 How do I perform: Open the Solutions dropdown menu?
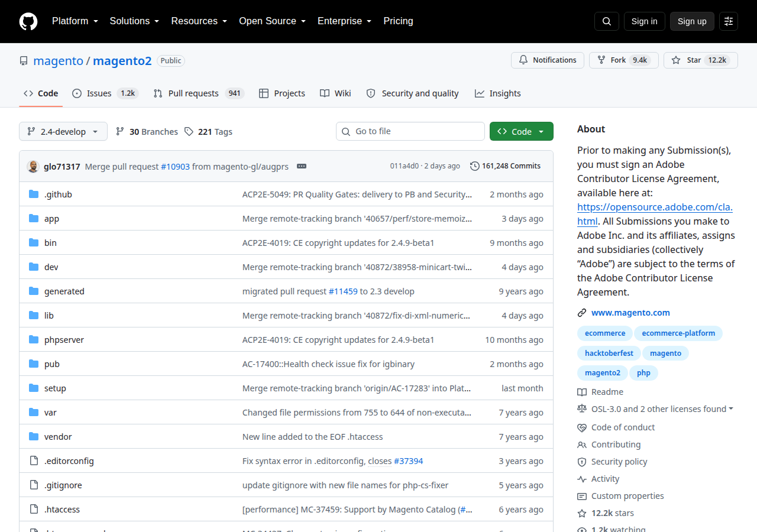tap(134, 21)
